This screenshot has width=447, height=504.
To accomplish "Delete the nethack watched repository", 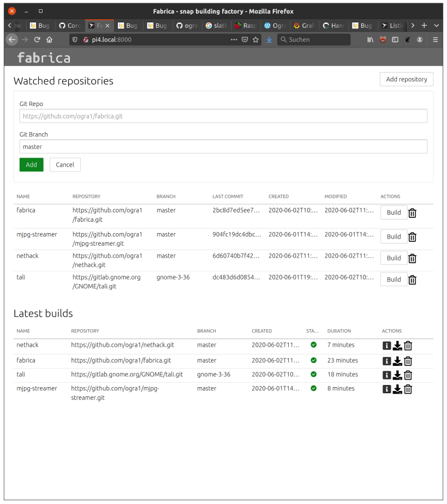I will click(412, 258).
